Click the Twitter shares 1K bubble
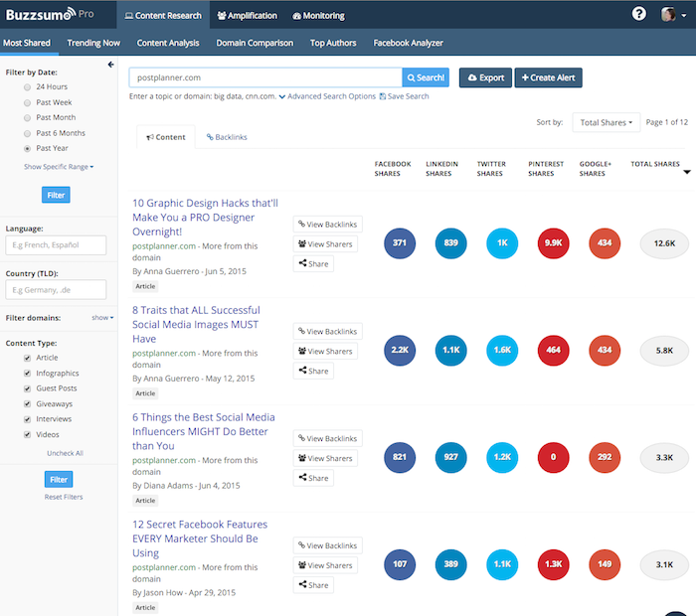The width and height of the screenshot is (696, 616). point(502,243)
